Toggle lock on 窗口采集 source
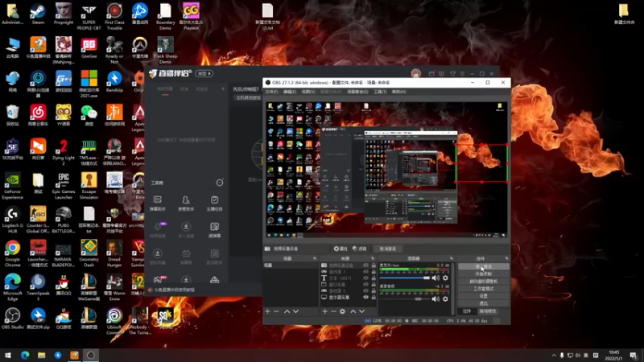Image resolution: width=644 pixels, height=362 pixels. 374,285
